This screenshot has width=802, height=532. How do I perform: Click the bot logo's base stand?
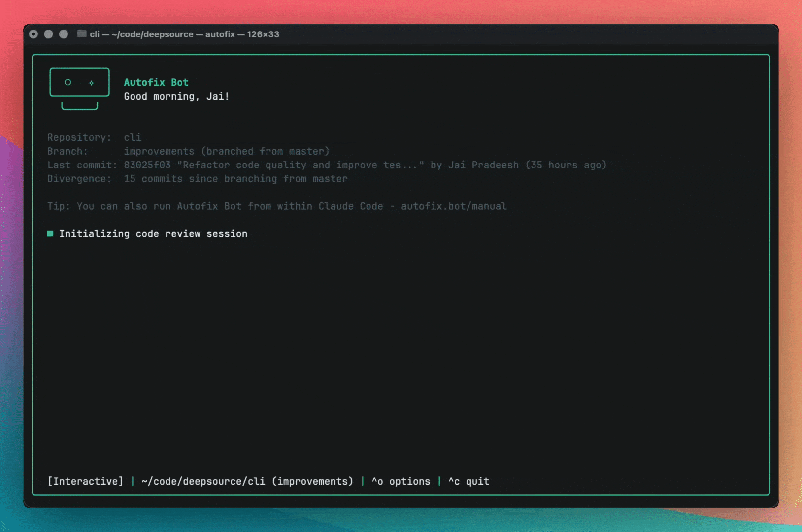click(x=79, y=106)
